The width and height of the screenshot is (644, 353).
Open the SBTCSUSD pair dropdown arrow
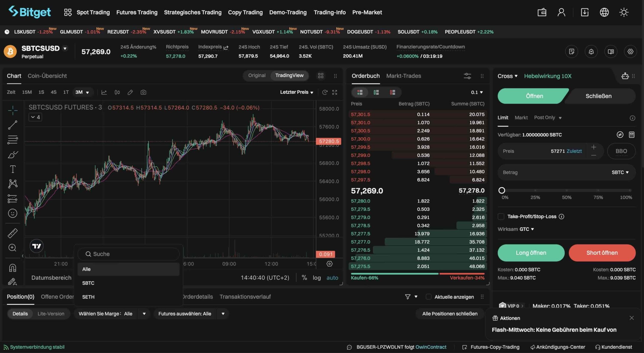coord(65,48)
